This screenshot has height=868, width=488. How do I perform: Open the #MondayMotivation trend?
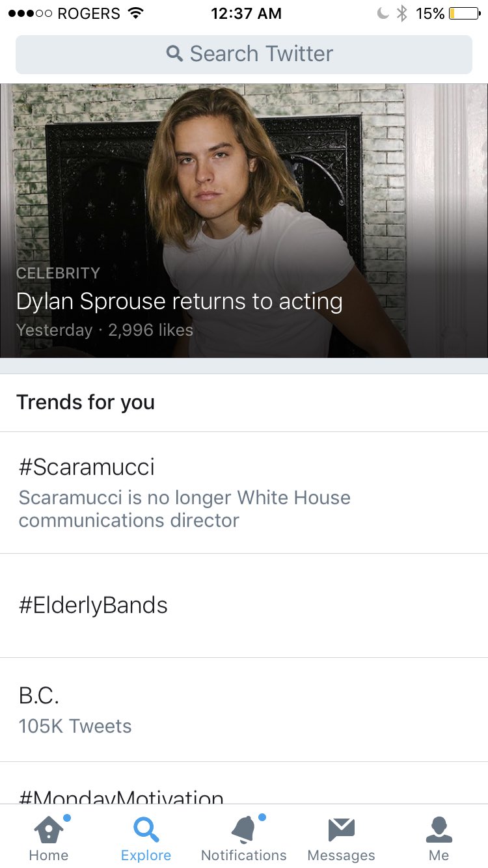121,795
